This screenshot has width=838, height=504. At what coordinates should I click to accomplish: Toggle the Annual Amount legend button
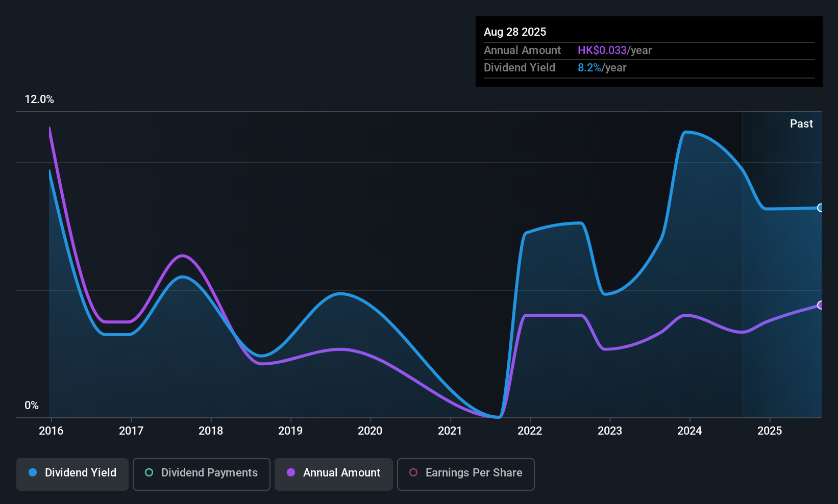point(334,474)
